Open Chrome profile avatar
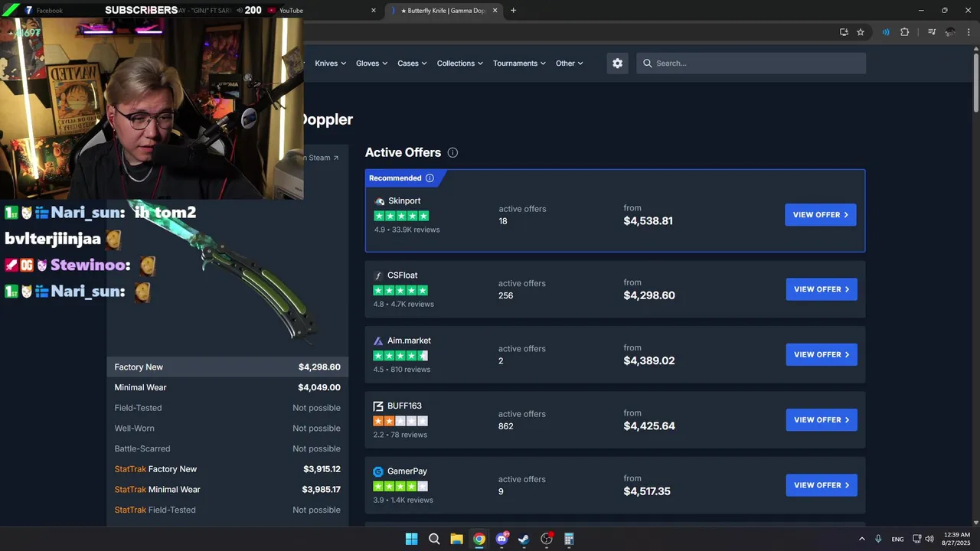The height and width of the screenshot is (551, 980). (950, 32)
